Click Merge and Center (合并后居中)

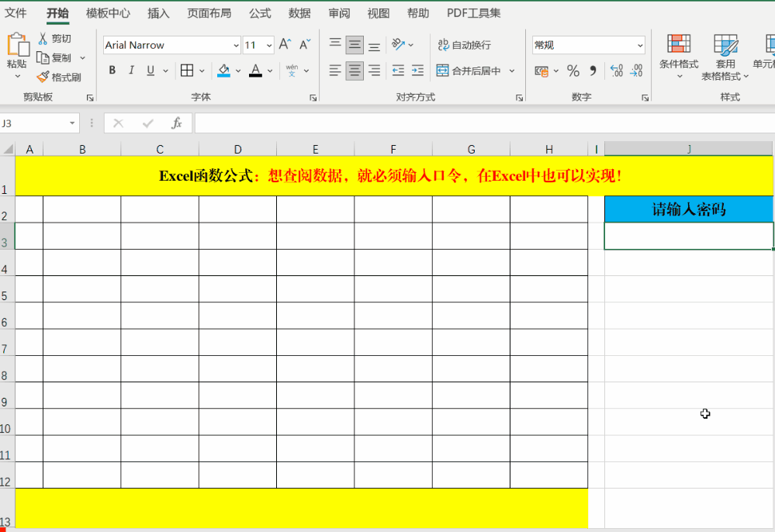click(x=469, y=71)
